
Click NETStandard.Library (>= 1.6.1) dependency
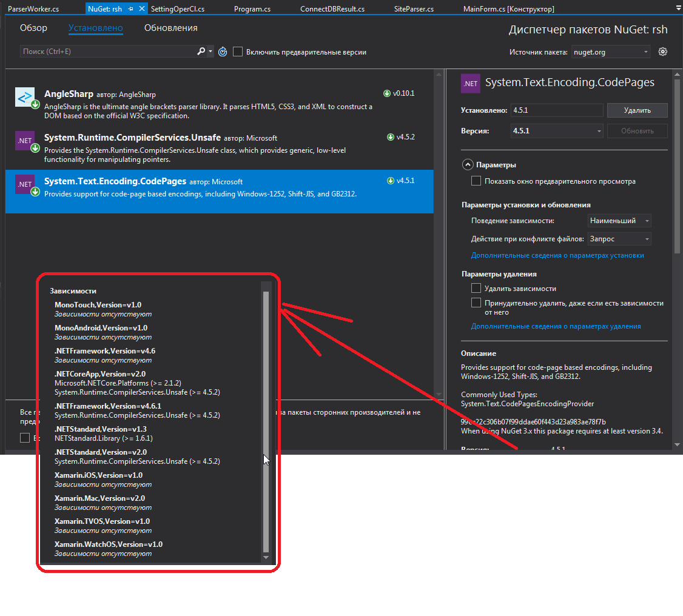(104, 438)
